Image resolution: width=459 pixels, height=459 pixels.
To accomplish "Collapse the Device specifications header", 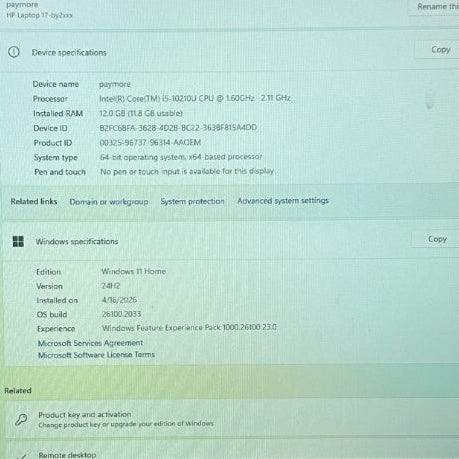I will [230, 52].
